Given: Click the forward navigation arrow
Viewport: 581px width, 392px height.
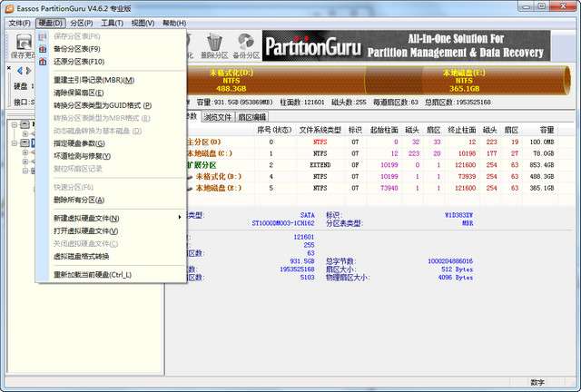Looking at the screenshot, I should pyautogui.click(x=28, y=71).
